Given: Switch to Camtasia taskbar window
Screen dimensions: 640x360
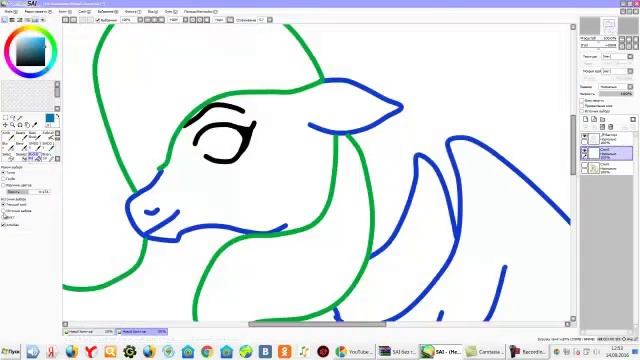Looking at the screenshot, I should pyautogui.click(x=484, y=351).
